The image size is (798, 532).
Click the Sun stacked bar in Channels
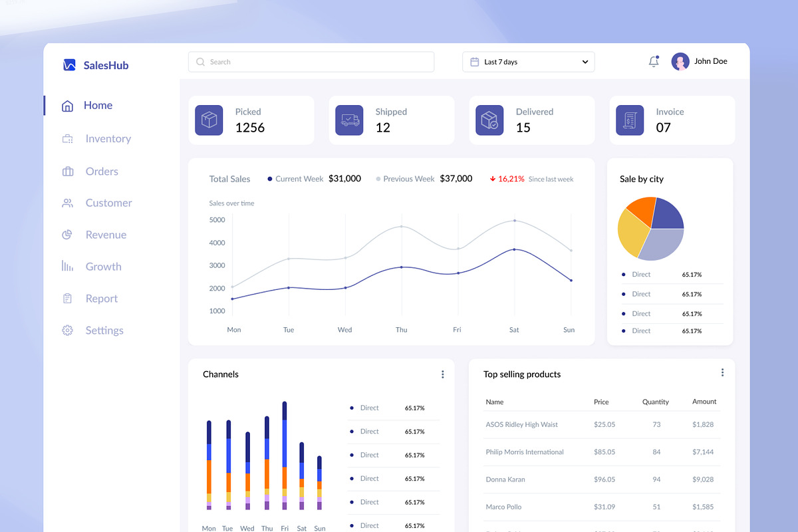(x=319, y=483)
